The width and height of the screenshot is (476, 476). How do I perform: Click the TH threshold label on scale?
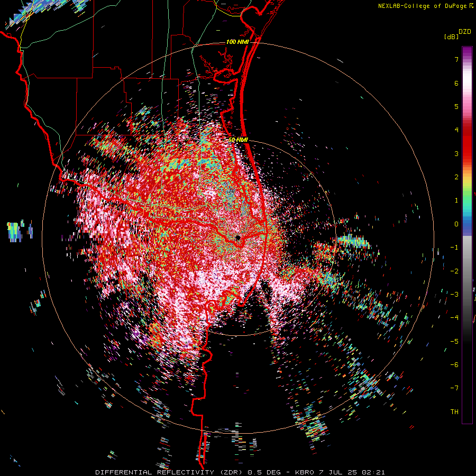(x=454, y=412)
